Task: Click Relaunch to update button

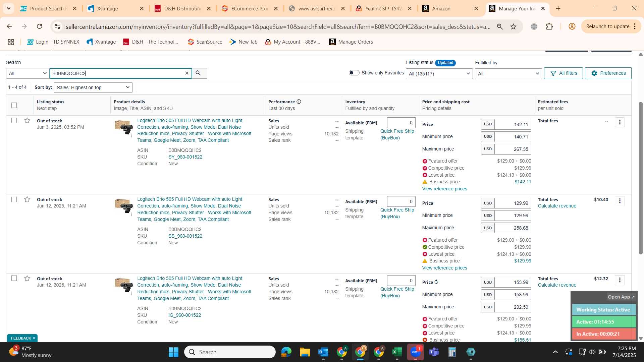Action: (x=611, y=26)
